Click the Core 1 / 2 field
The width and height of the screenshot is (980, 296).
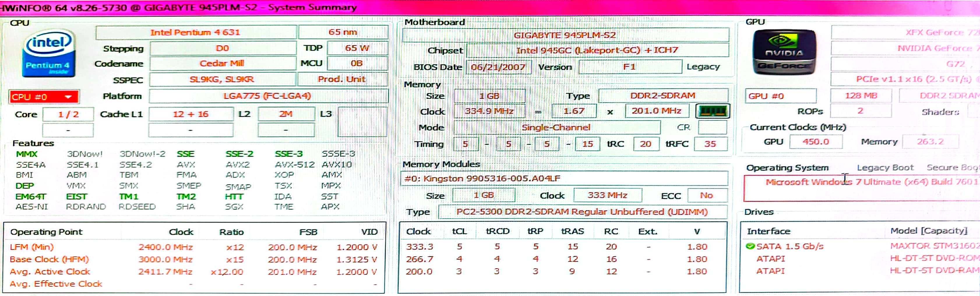click(x=68, y=114)
